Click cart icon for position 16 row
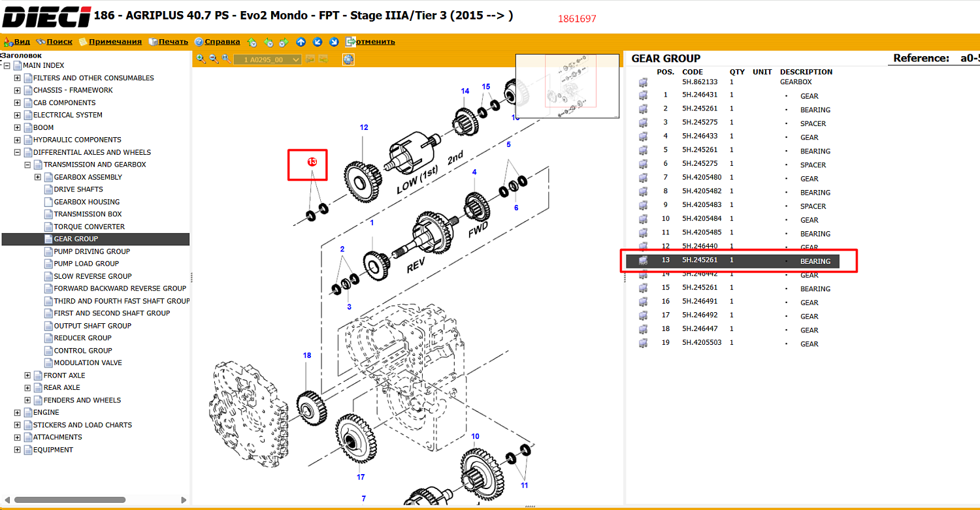This screenshot has width=980, height=510. (x=643, y=302)
